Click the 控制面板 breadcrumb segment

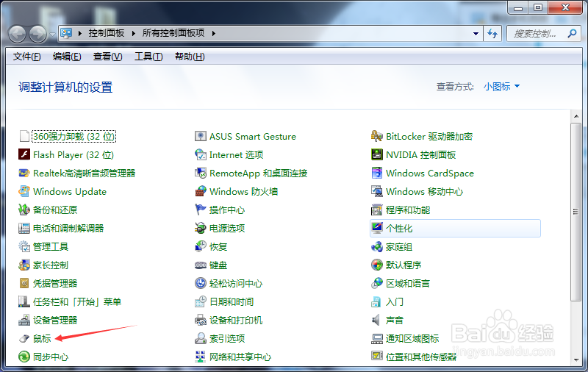coord(107,33)
